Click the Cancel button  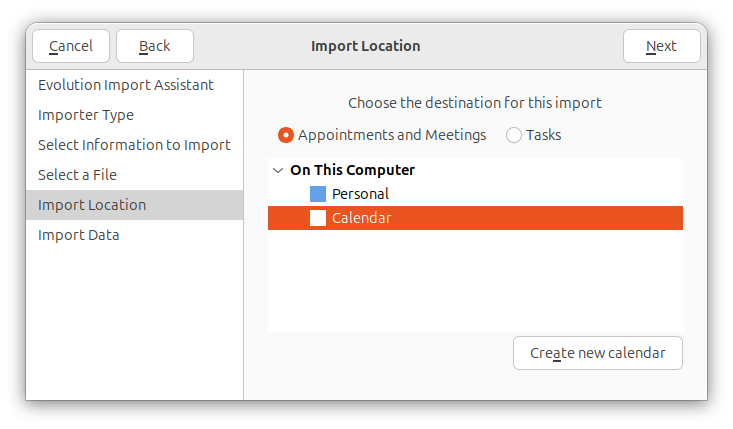(71, 46)
